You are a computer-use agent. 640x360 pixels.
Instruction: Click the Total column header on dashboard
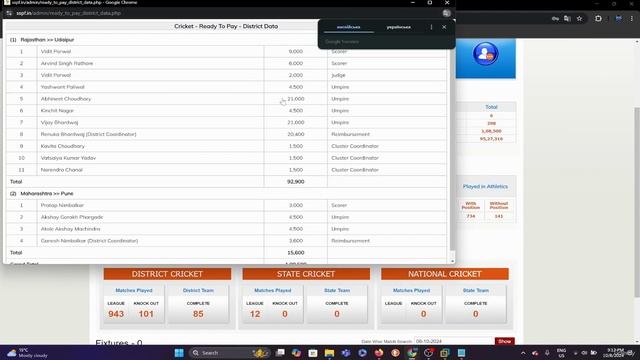(x=491, y=107)
